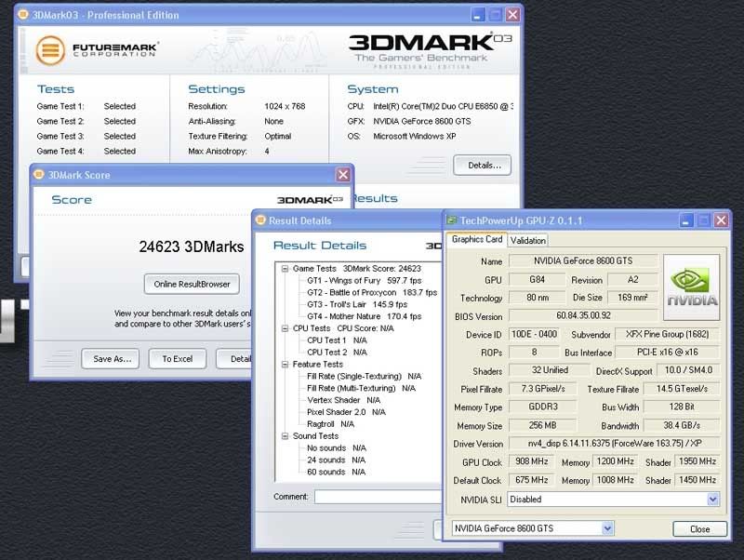Collapse the Game Tests tree node

coord(285,269)
